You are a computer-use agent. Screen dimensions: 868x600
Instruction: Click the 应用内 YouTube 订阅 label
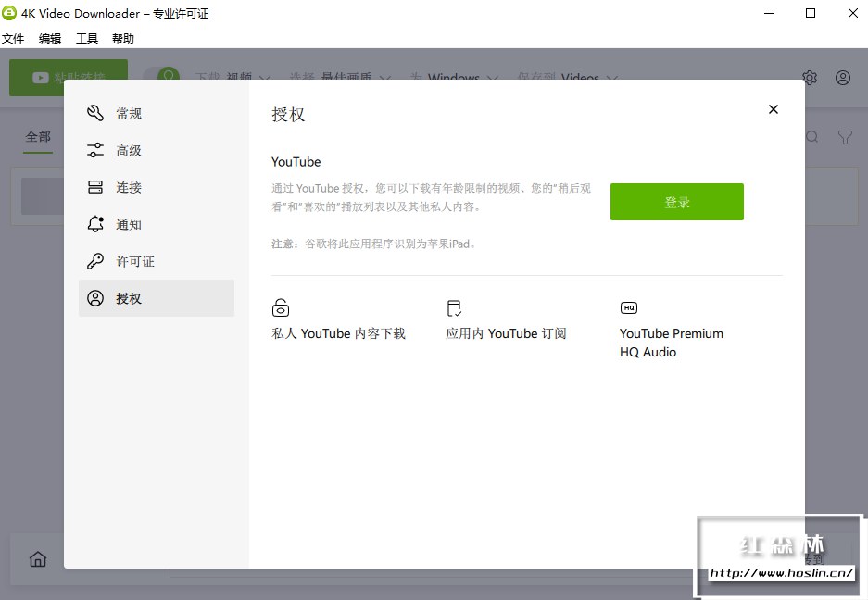pyautogui.click(x=506, y=333)
